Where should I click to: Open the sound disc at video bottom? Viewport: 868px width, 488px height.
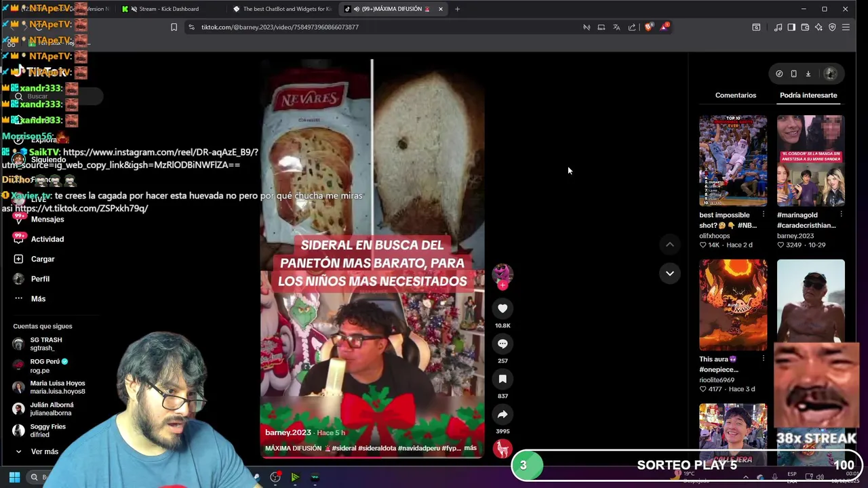coord(502,449)
